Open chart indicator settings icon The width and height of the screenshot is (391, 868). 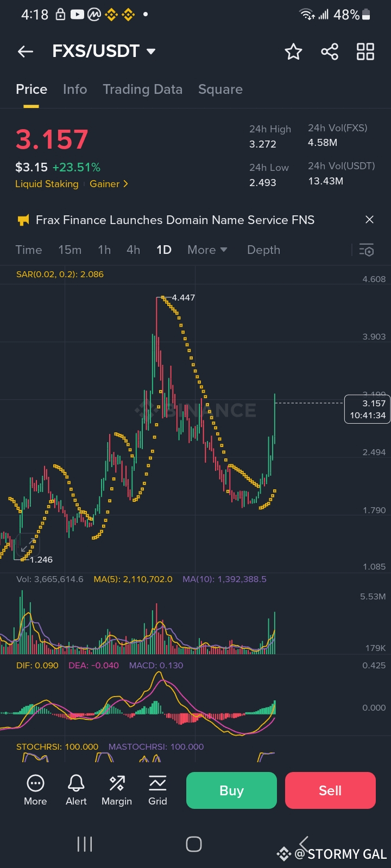click(x=367, y=250)
